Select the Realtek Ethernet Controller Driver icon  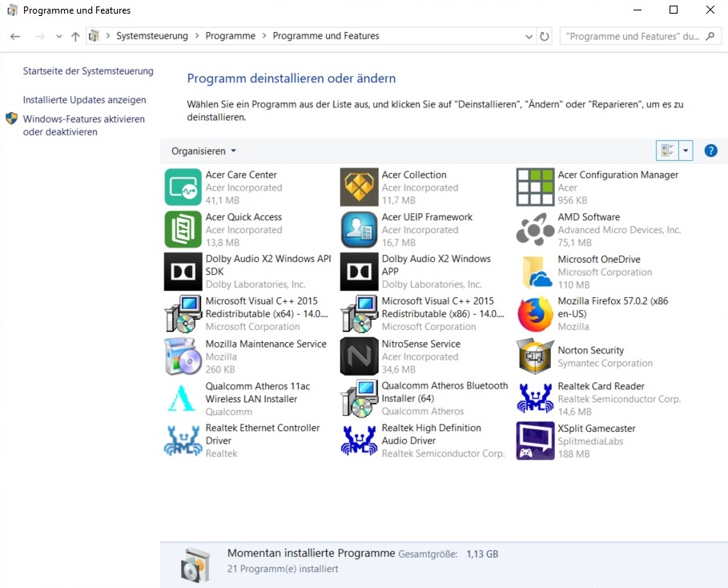coord(183,441)
